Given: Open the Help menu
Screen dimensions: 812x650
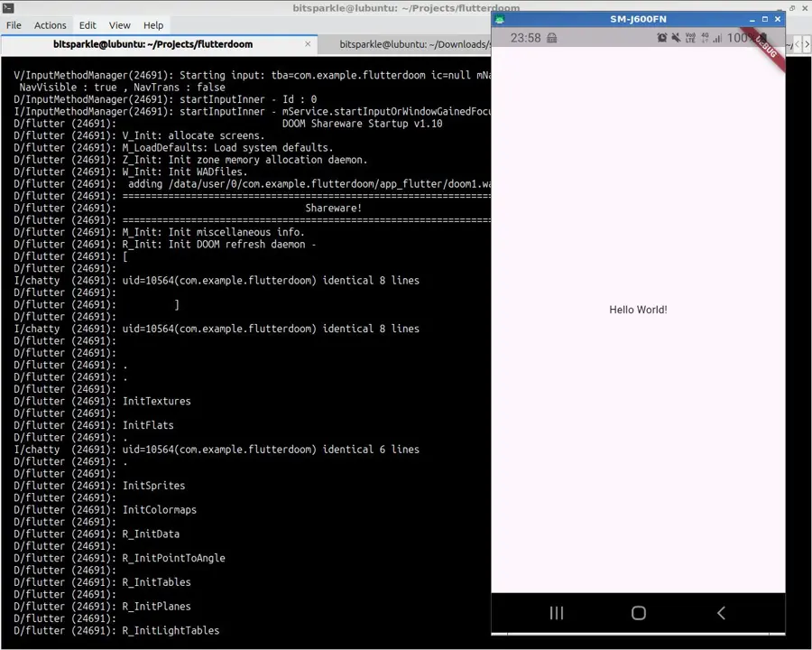Looking at the screenshot, I should tap(153, 25).
